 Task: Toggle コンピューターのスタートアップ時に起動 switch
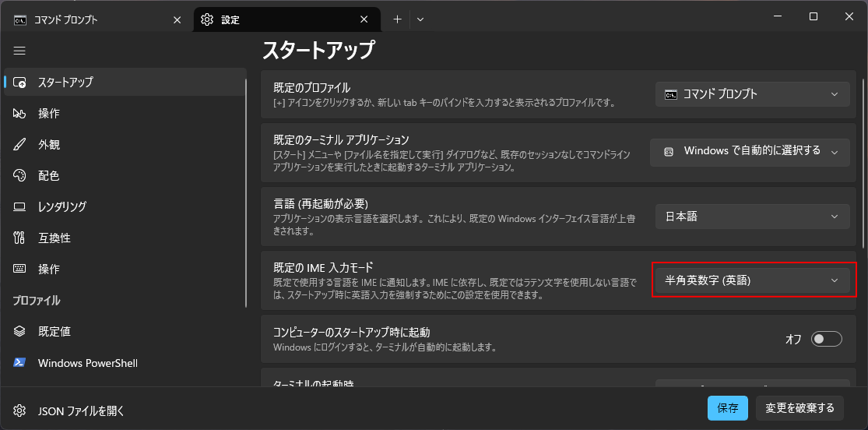point(826,339)
